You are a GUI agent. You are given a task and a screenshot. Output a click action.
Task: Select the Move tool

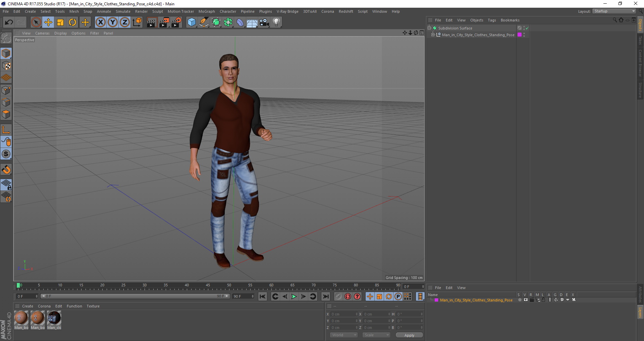click(48, 22)
